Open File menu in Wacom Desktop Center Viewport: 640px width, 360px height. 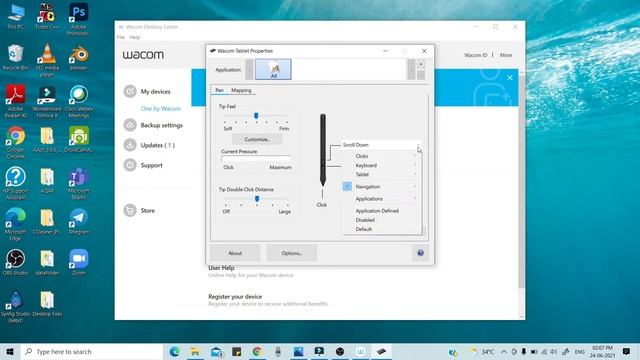(x=121, y=37)
